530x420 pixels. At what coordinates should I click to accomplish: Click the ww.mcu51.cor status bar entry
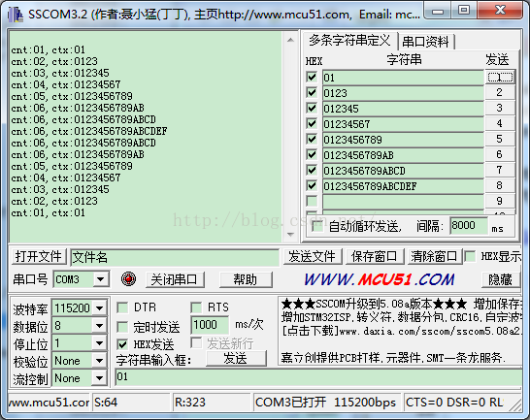(x=49, y=403)
